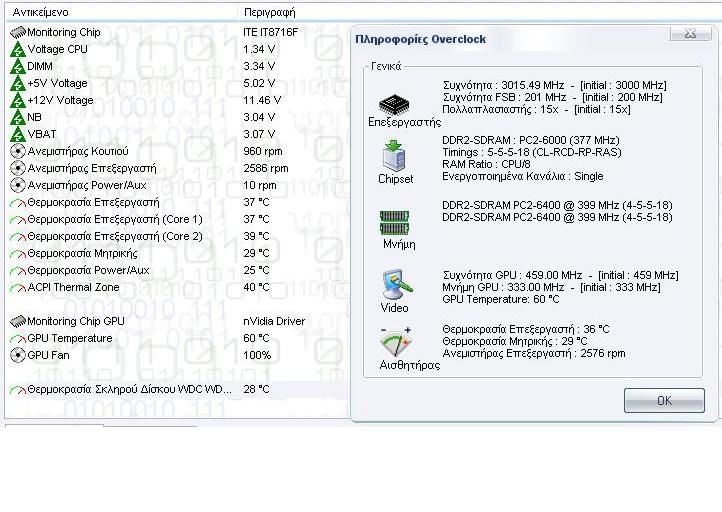Click the Πολλαπλασιαστής 15x line
The image size is (722, 512).
[x=536, y=109]
